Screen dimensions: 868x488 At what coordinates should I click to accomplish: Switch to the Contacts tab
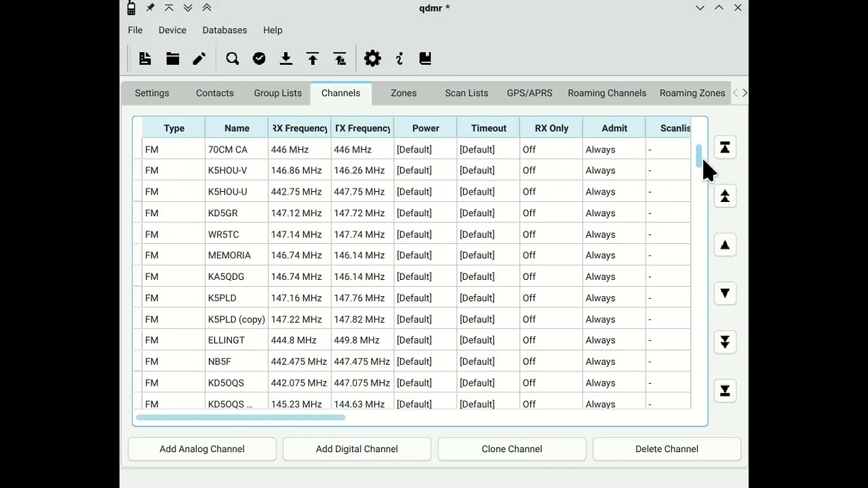[215, 94]
